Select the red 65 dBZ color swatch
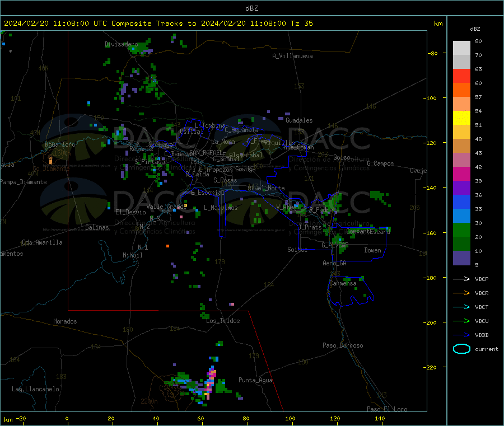504x426 pixels. coord(461,76)
